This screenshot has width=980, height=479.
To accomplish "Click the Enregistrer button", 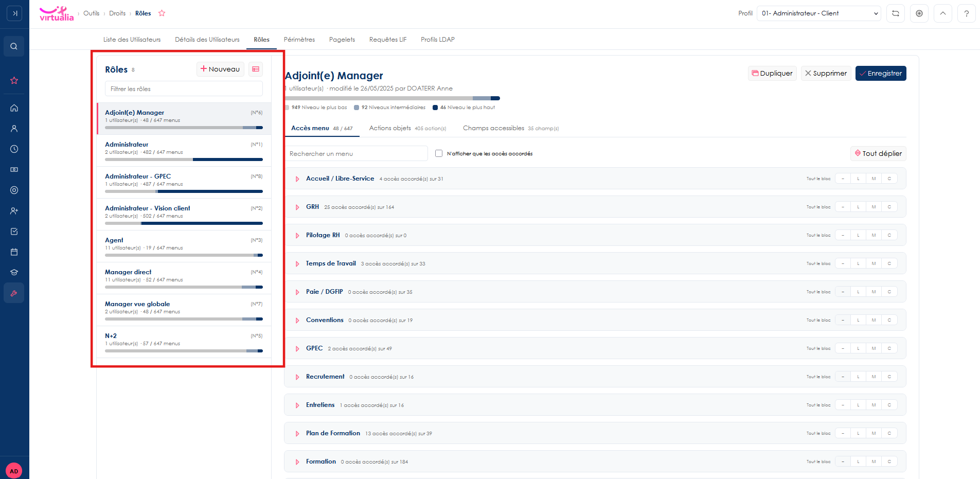I will pyautogui.click(x=881, y=74).
